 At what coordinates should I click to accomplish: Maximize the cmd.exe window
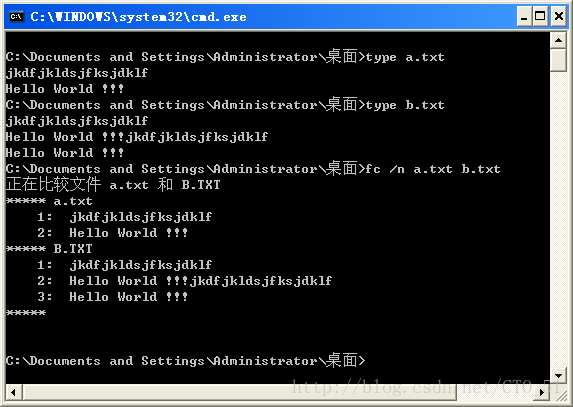540,16
